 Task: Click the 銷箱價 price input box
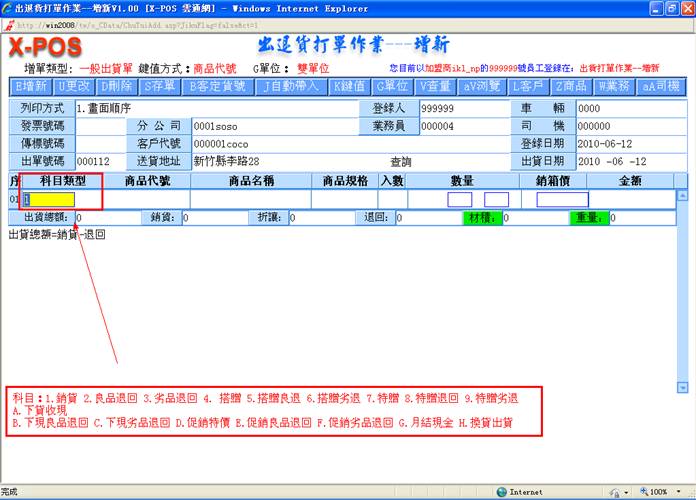[x=562, y=199]
